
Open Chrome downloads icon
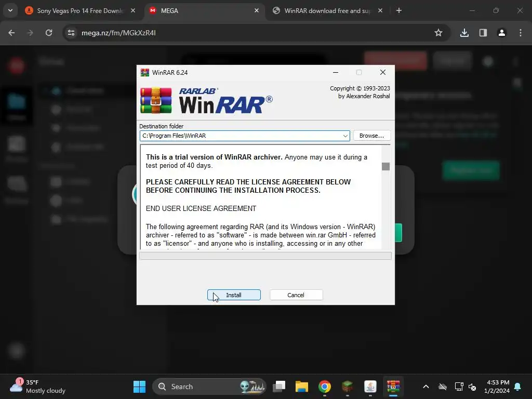coord(464,33)
